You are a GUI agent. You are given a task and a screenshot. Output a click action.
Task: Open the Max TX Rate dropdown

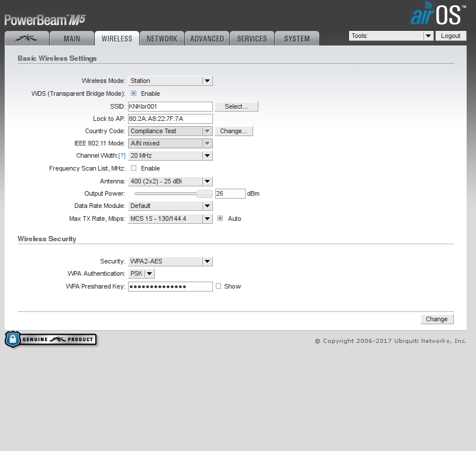click(170, 218)
